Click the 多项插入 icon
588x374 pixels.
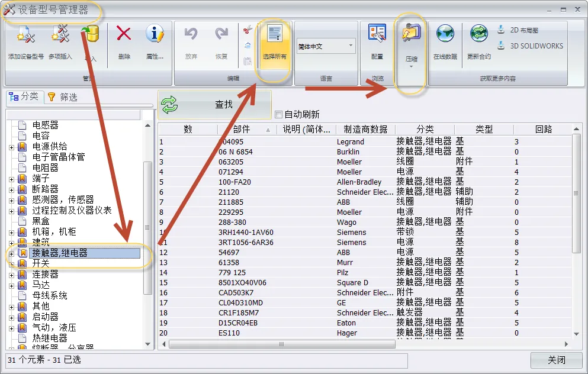pos(60,35)
